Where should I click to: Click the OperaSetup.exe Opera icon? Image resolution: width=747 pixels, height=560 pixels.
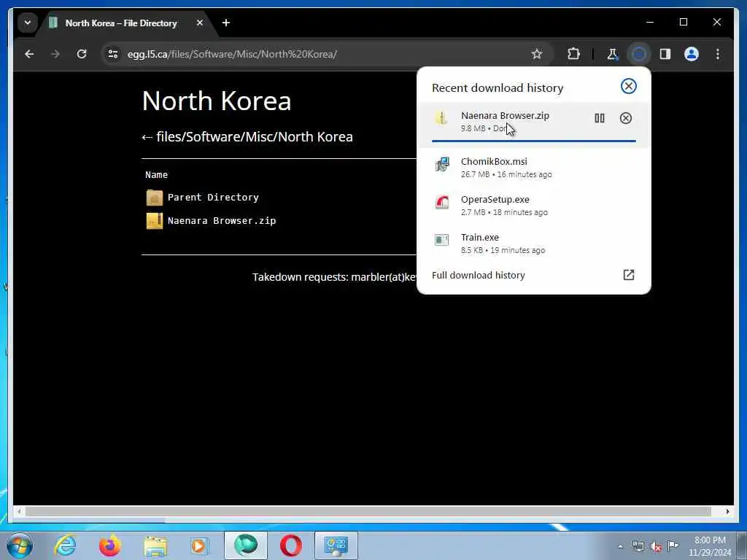pos(441,203)
